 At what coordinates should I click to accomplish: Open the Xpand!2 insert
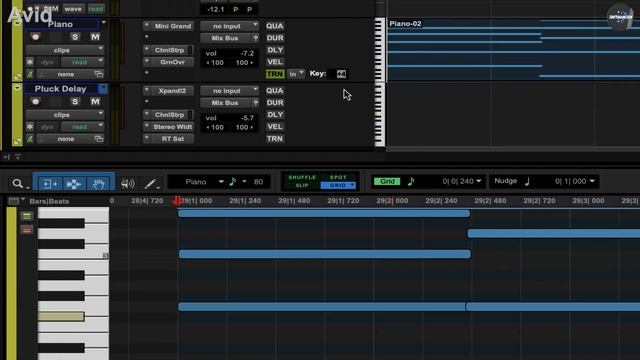pyautogui.click(x=172, y=91)
